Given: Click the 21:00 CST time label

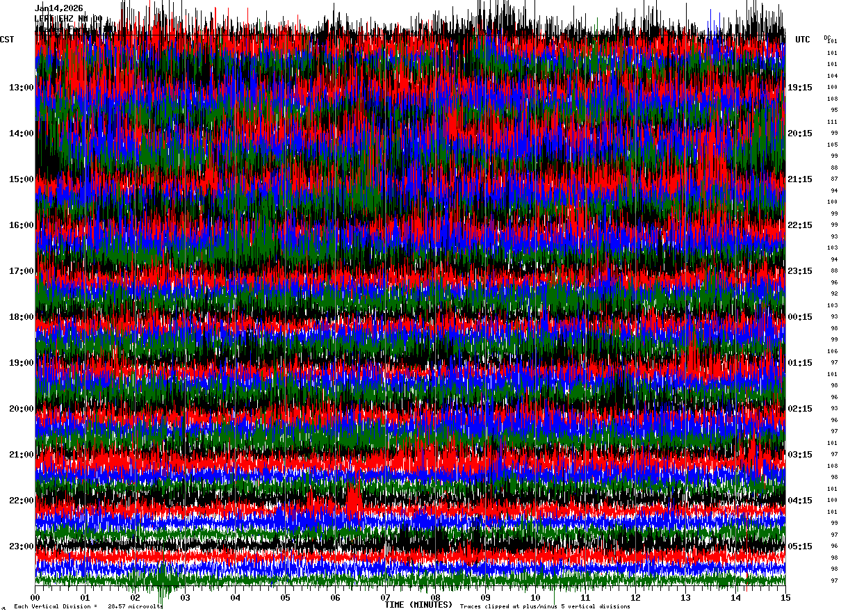Looking at the screenshot, I should click(22, 455).
